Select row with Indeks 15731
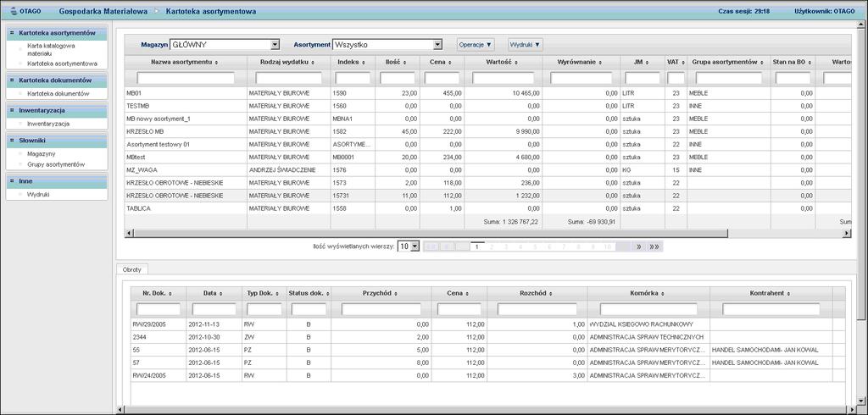The height and width of the screenshot is (415, 868). [x=487, y=196]
